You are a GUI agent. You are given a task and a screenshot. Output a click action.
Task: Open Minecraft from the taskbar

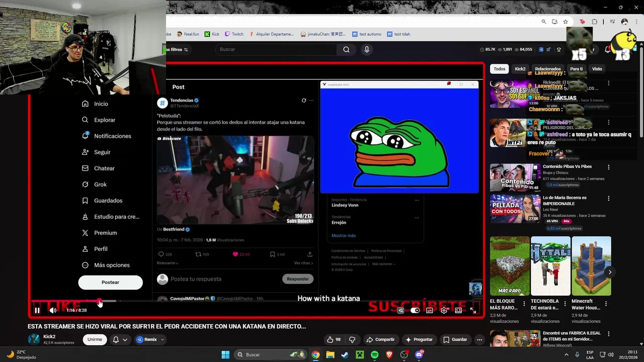[360, 354]
